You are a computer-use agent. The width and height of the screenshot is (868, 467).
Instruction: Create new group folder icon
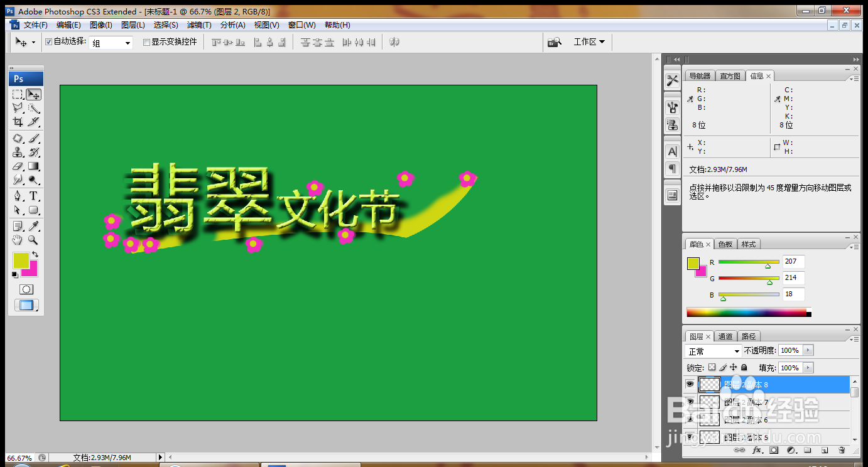[808, 451]
